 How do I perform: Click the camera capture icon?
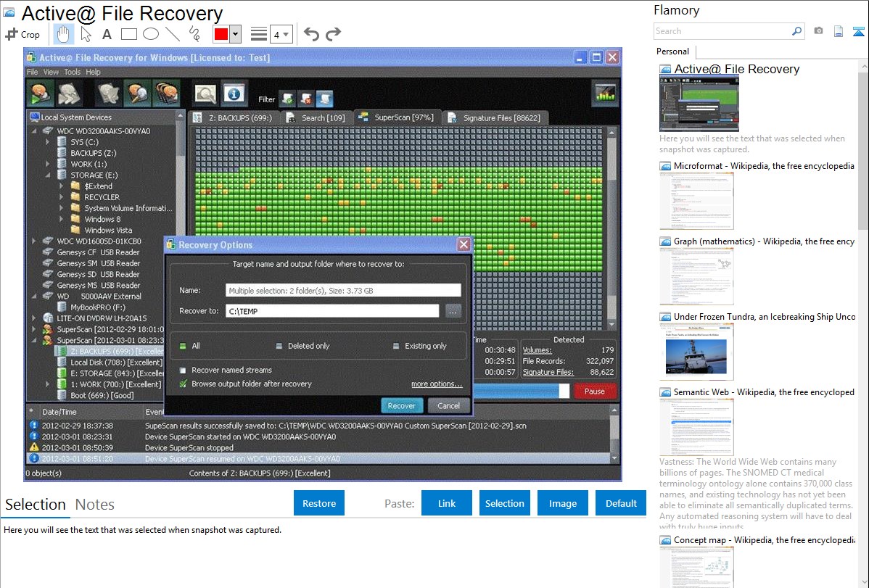coord(818,31)
